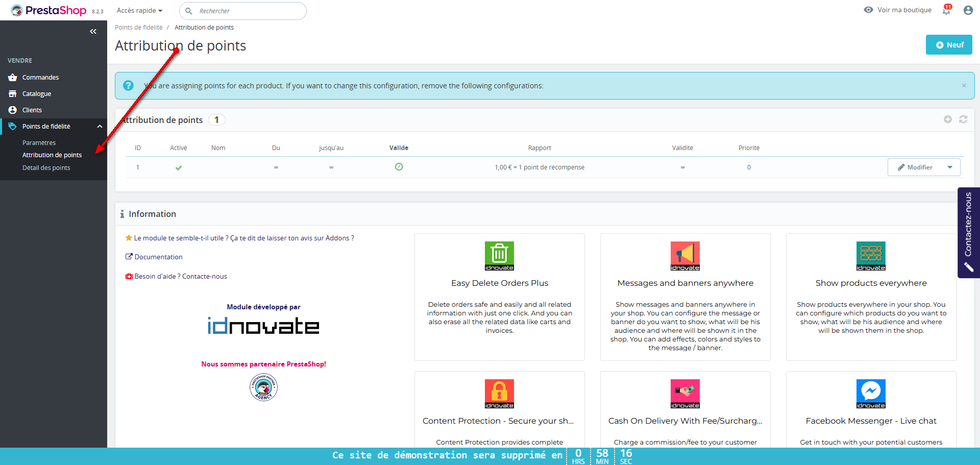980x465 pixels.
Task: Click the Show products everywhere title
Action: pos(871,283)
